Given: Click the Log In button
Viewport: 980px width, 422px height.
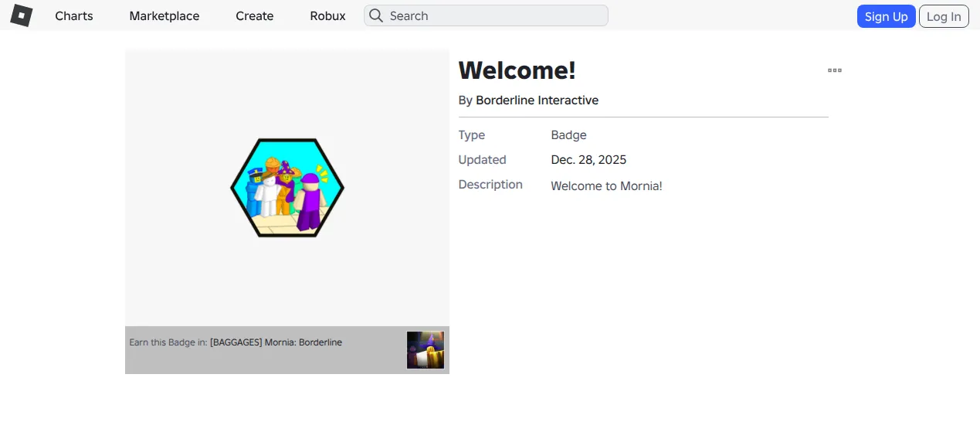Looking at the screenshot, I should tap(944, 16).
